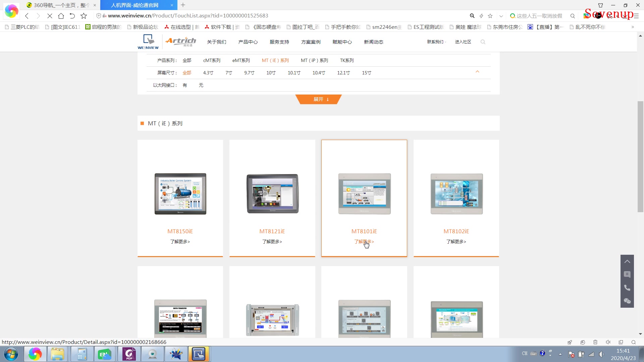This screenshot has height=362, width=644.
Task: Click the address bar URL field
Action: click(x=282, y=16)
